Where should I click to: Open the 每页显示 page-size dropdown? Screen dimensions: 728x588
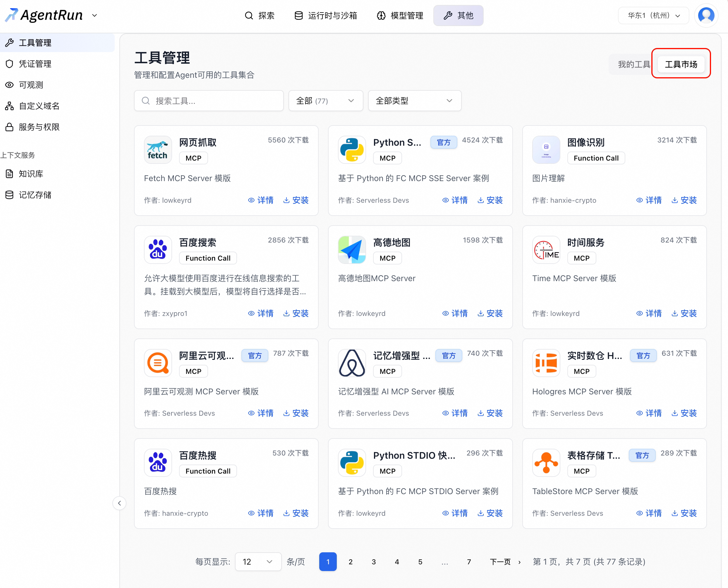[258, 562]
